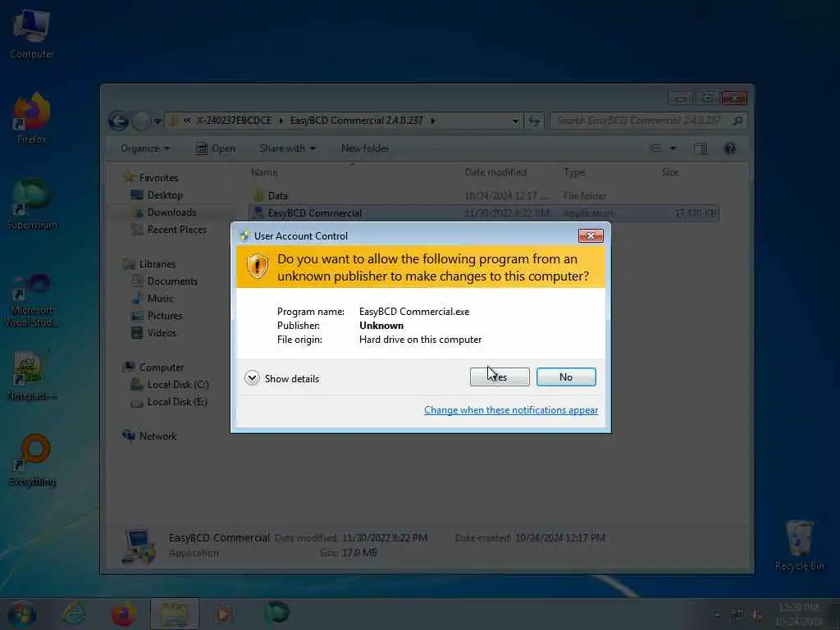The width and height of the screenshot is (840, 630).
Task: Open recent pages dropdown beside Forward button
Action: [x=157, y=121]
